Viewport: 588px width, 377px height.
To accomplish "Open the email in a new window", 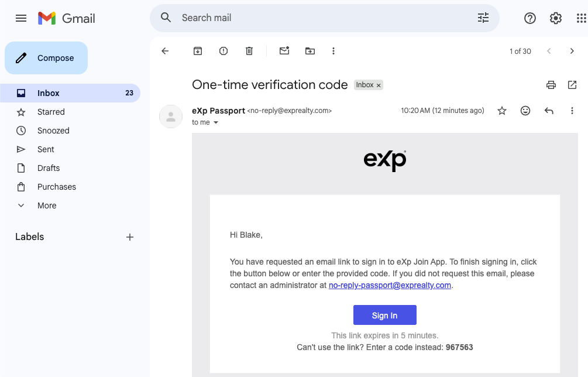I will click(x=572, y=85).
